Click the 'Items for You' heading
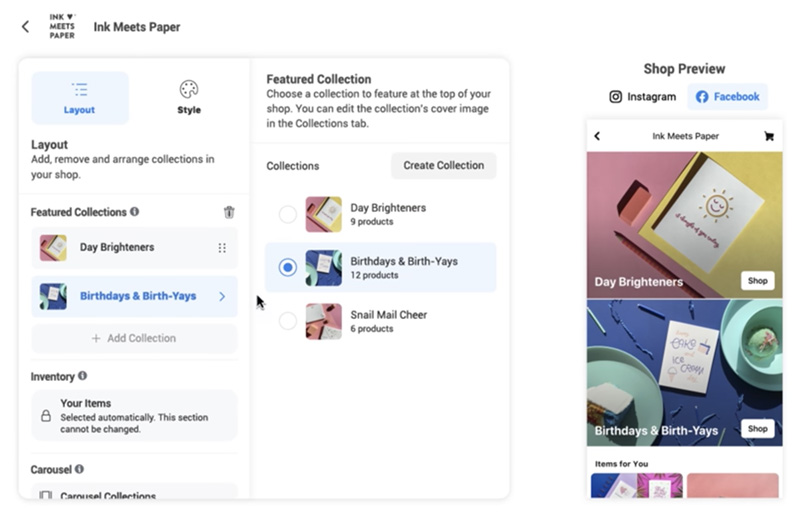The image size is (800, 514). (621, 464)
